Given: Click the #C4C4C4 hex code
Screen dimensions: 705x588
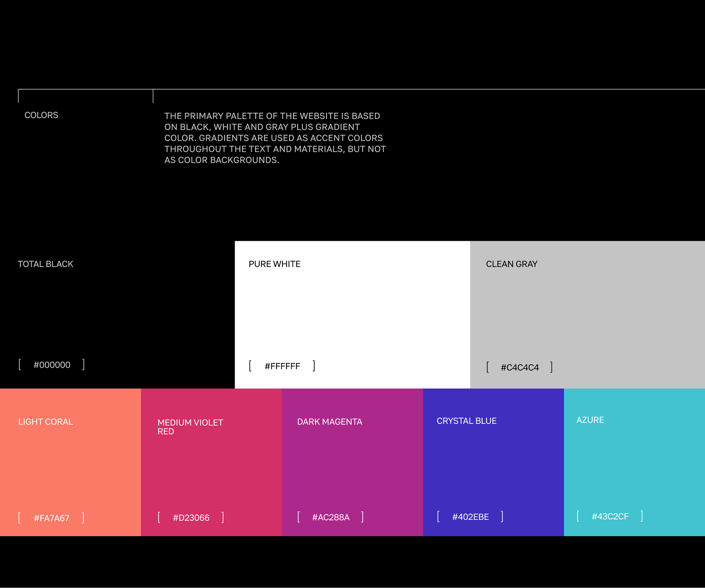Looking at the screenshot, I should click(520, 367).
